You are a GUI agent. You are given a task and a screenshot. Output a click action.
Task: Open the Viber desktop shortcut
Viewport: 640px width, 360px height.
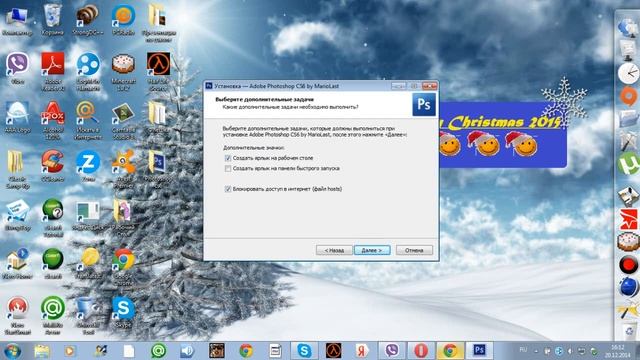17,68
